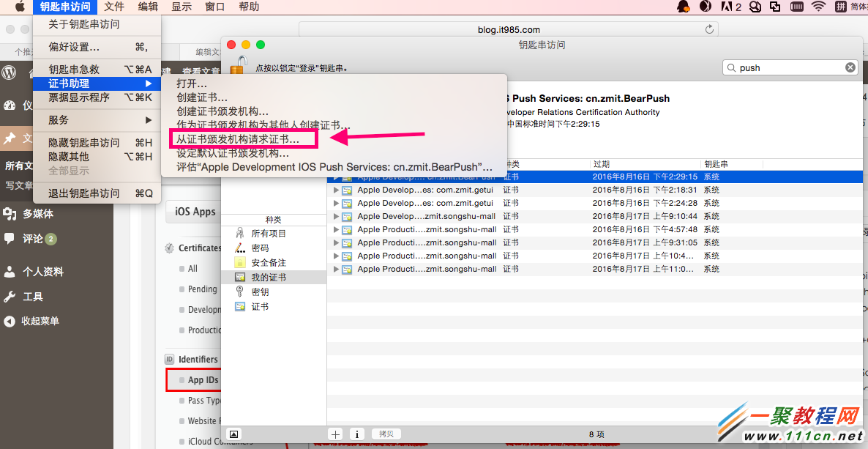
Task: Select 我的证书 category
Action: pyautogui.click(x=274, y=277)
